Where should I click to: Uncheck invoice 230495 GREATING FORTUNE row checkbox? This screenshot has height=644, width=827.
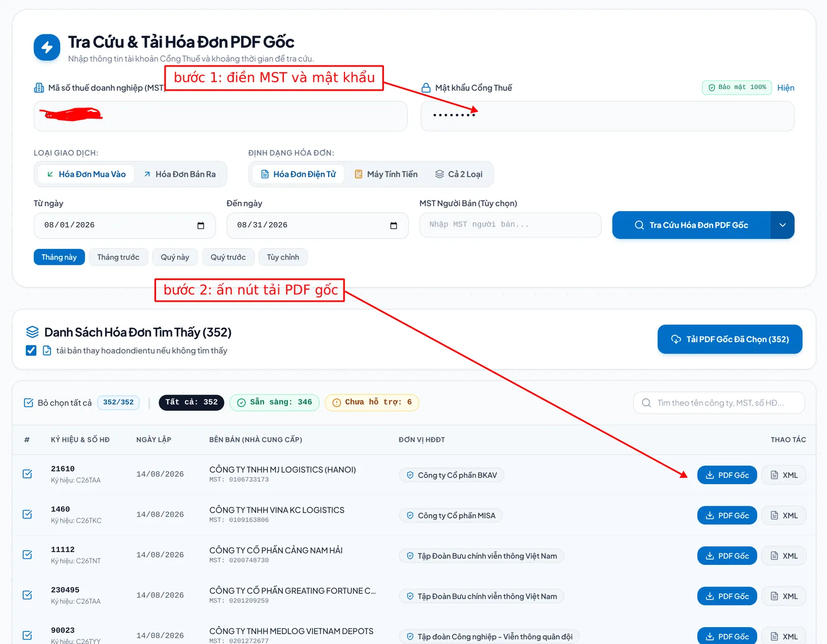point(27,595)
